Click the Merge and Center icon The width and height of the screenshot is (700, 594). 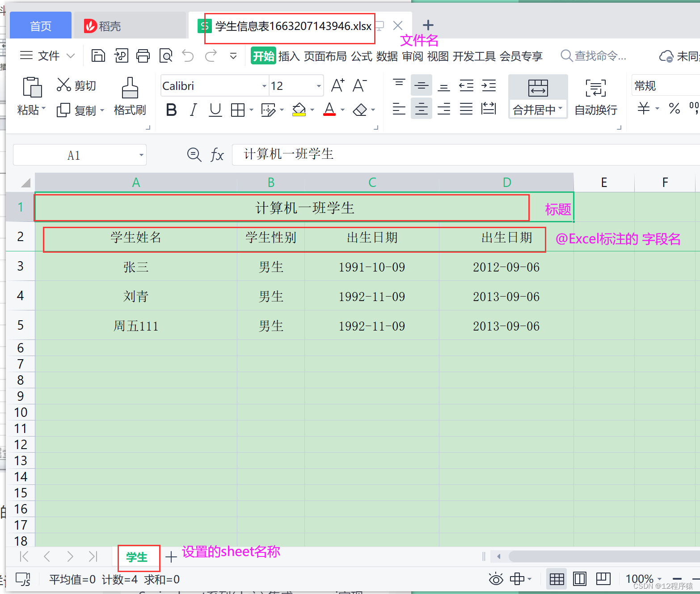(538, 88)
